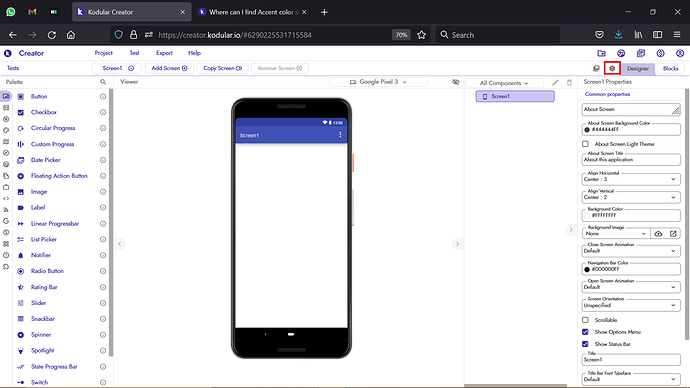This screenshot has height=388, width=690.
Task: Click the Add Screen button
Action: (x=169, y=68)
